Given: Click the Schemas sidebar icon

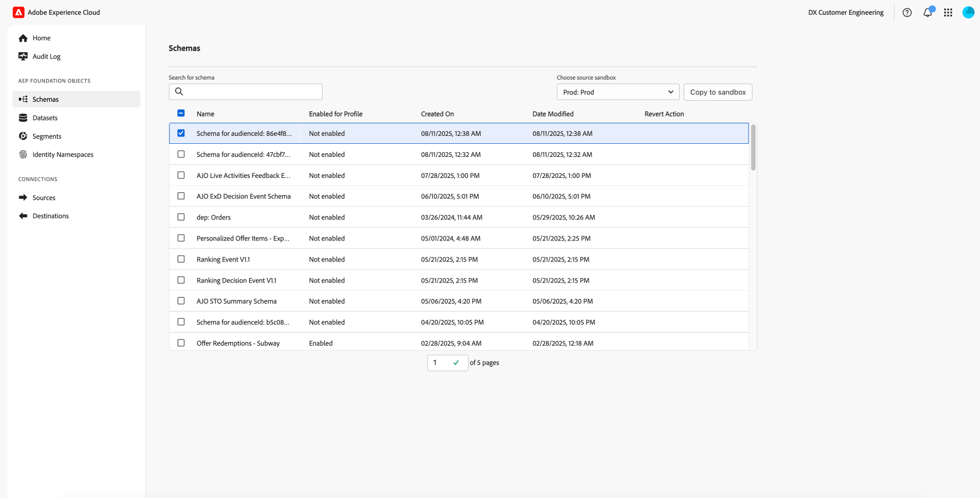Looking at the screenshot, I should pyautogui.click(x=23, y=99).
